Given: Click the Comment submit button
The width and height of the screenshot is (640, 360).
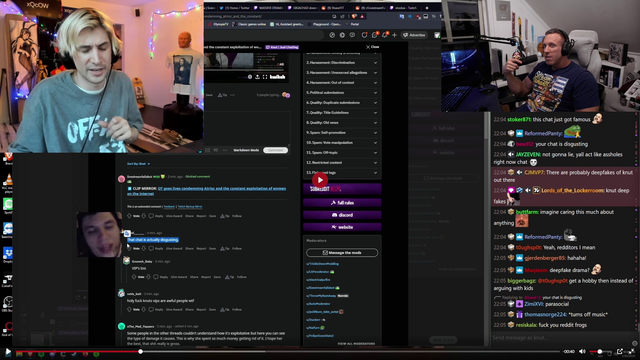Looking at the screenshot, I should tap(276, 150).
